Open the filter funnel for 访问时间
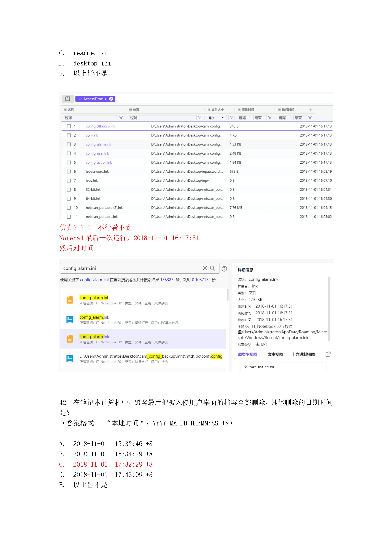 pos(310,118)
